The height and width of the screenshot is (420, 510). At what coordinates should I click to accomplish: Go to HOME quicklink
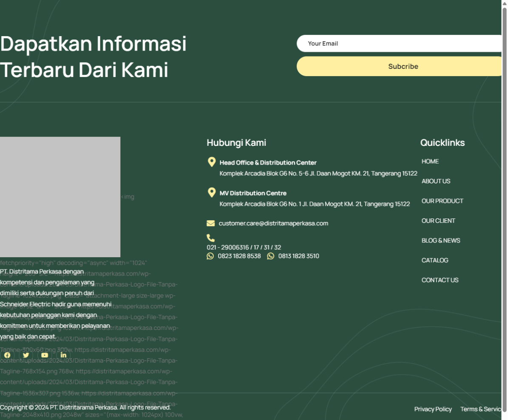[430, 162]
